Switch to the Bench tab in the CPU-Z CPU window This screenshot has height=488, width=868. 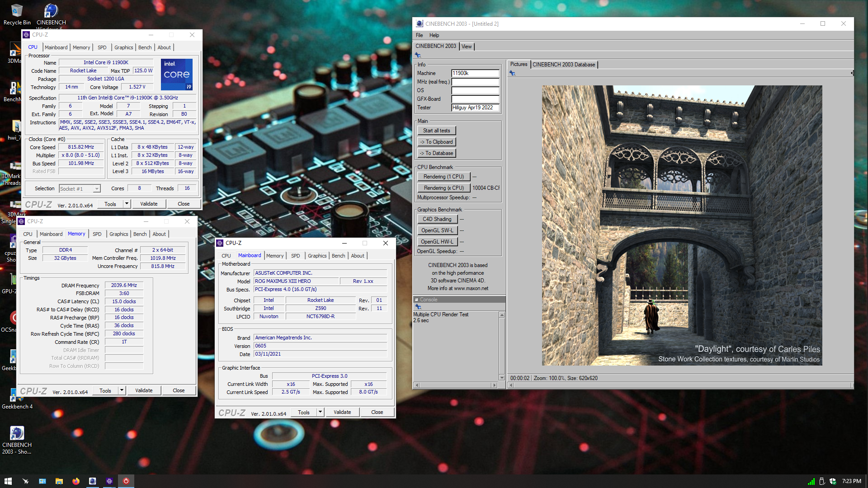pos(145,47)
